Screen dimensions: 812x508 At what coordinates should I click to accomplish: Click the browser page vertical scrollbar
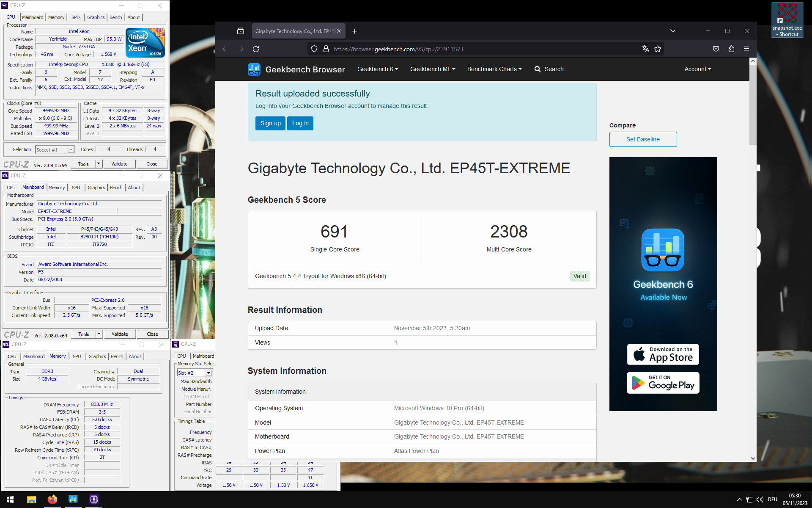click(x=753, y=105)
